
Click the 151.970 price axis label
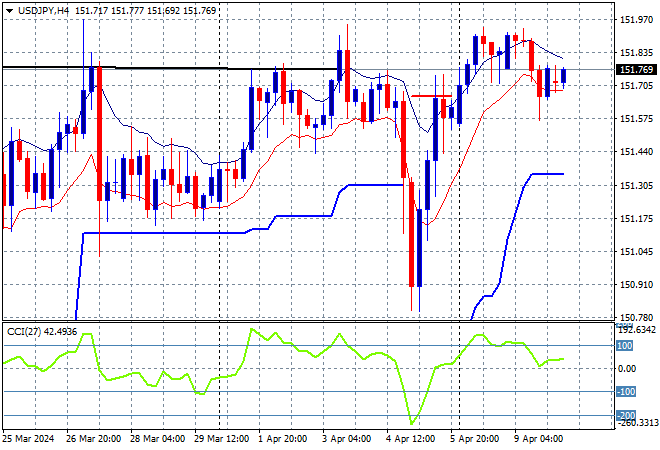click(x=636, y=20)
